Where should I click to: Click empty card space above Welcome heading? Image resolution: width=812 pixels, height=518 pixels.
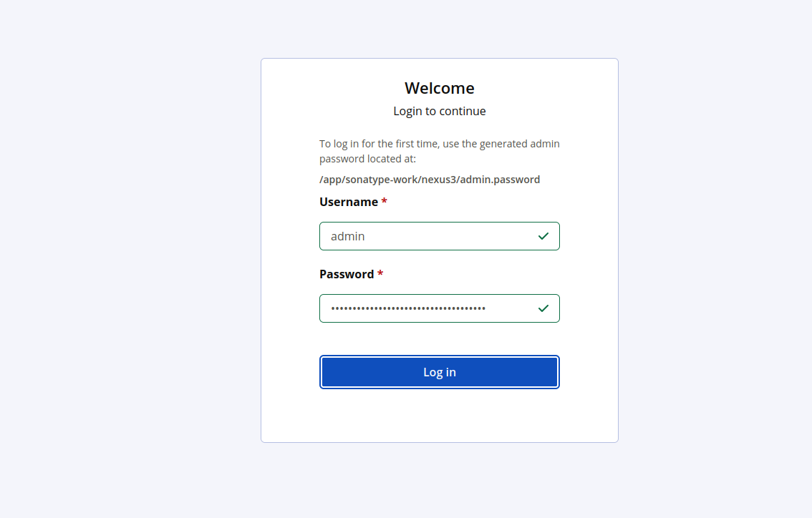point(440,68)
